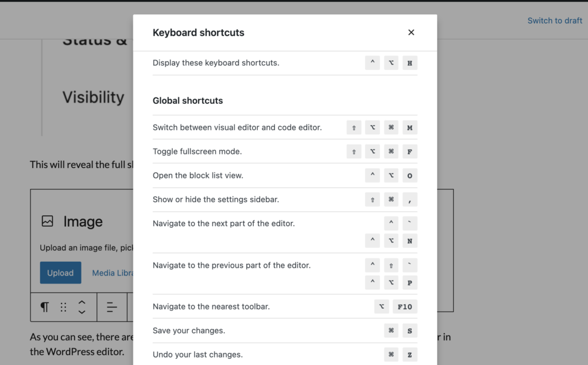Click "Navigate to the nearest toolbar." text
Screen dimensions: 588x365
pyautogui.click(x=211, y=306)
